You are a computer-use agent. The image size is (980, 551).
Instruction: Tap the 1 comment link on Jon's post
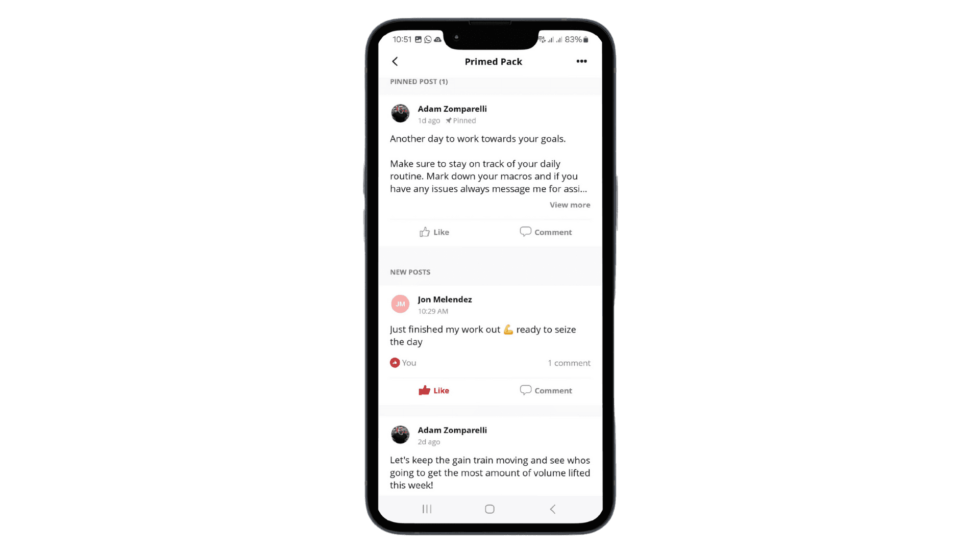(569, 363)
